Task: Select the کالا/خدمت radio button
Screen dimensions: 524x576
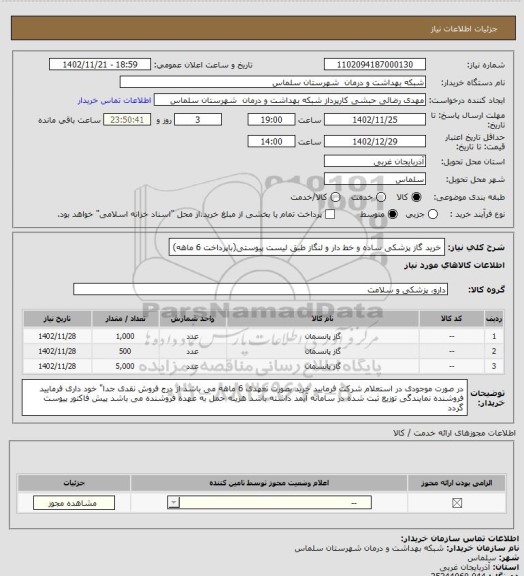Action: [x=335, y=197]
